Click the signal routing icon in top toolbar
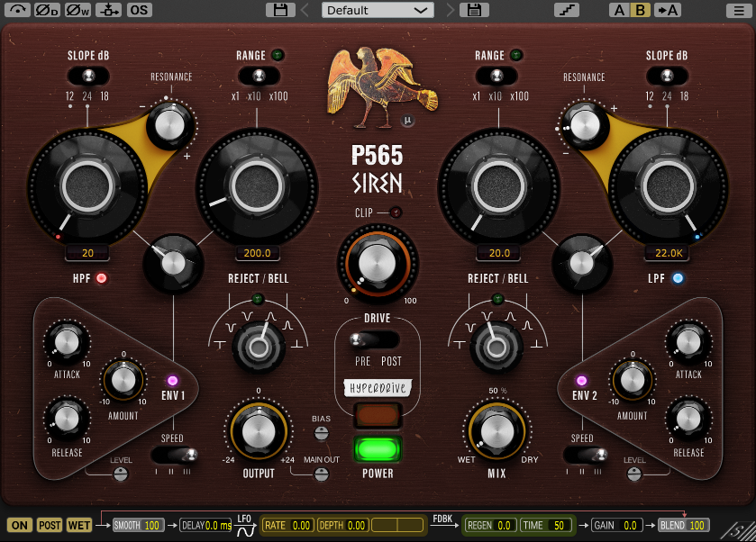Image resolution: width=756 pixels, height=542 pixels. [x=108, y=10]
